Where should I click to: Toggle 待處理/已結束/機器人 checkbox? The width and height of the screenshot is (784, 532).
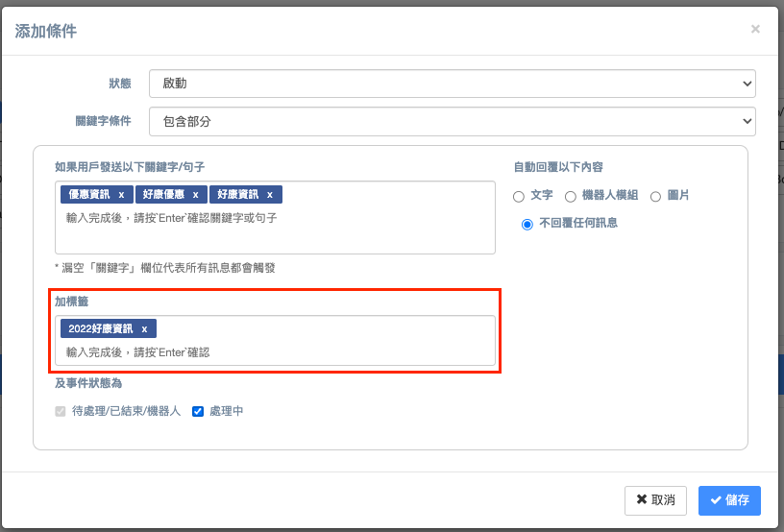click(x=61, y=411)
